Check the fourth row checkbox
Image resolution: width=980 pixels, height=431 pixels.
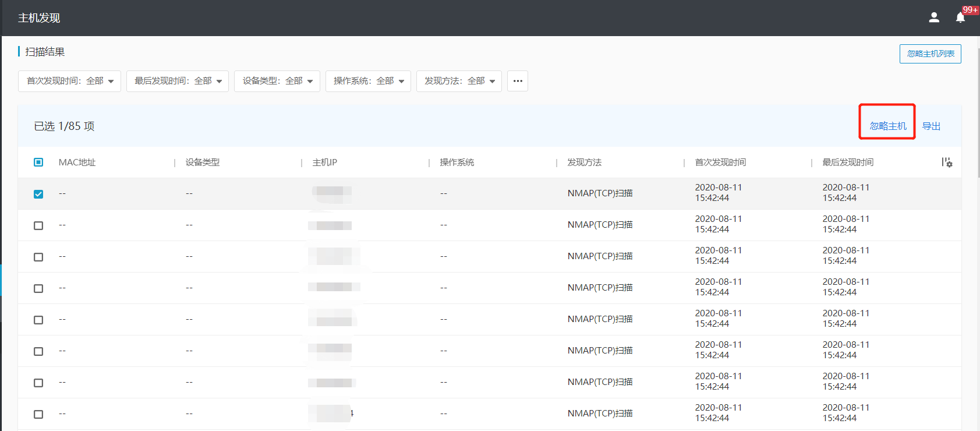(38, 288)
